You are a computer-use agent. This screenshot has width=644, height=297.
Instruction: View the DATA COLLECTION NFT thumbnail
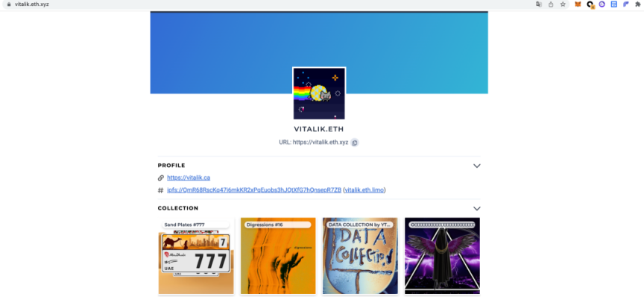360,256
